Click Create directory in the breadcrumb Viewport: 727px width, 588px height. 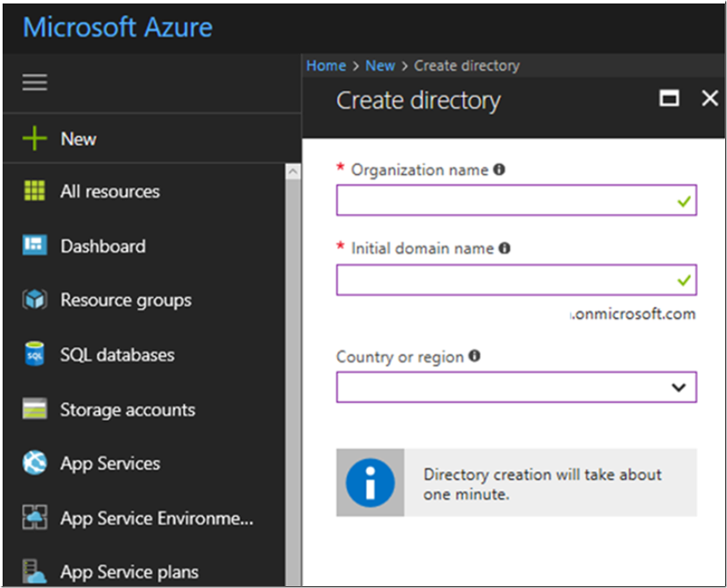point(467,66)
